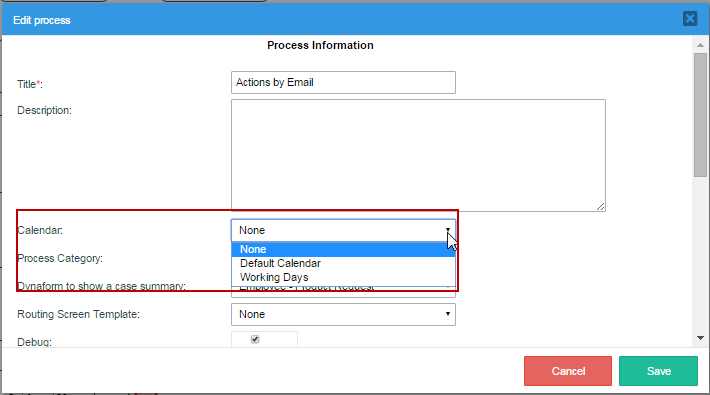This screenshot has width=710, height=395.
Task: Click the Description textarea resize grip
Action: (600, 207)
